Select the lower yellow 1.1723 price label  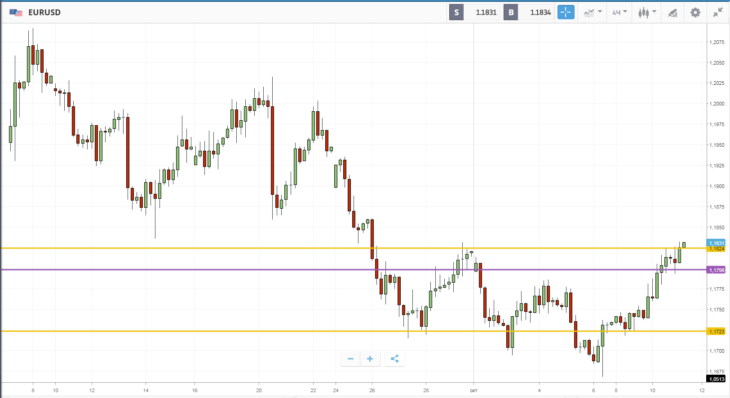tap(716, 331)
